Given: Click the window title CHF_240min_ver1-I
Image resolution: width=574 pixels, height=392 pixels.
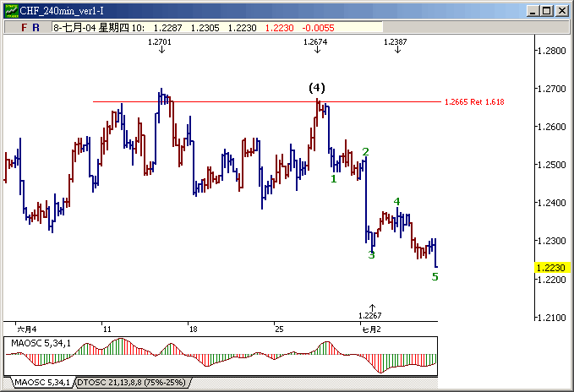Looking at the screenshot, I should pyautogui.click(x=62, y=11).
